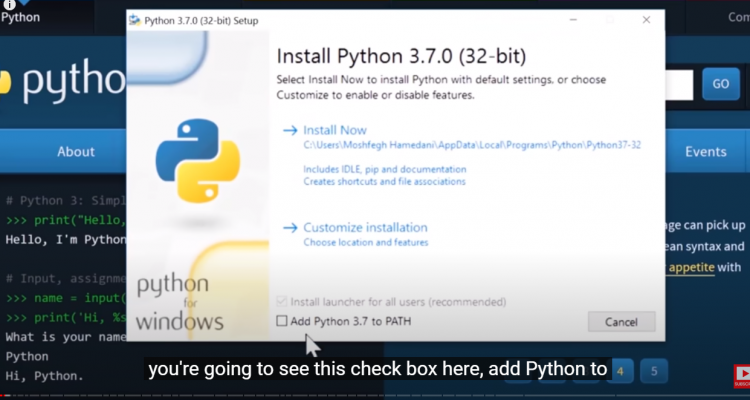Click 'Includes IDLE, pip and documentation' text
The image size is (750, 400).
[385, 169]
